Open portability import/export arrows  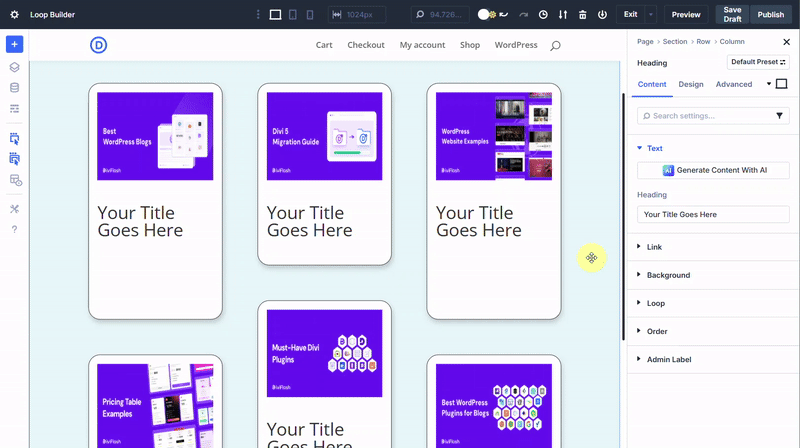563,14
